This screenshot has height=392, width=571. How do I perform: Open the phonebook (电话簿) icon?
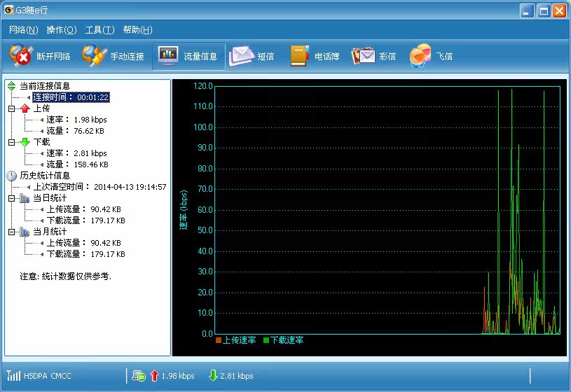click(300, 56)
